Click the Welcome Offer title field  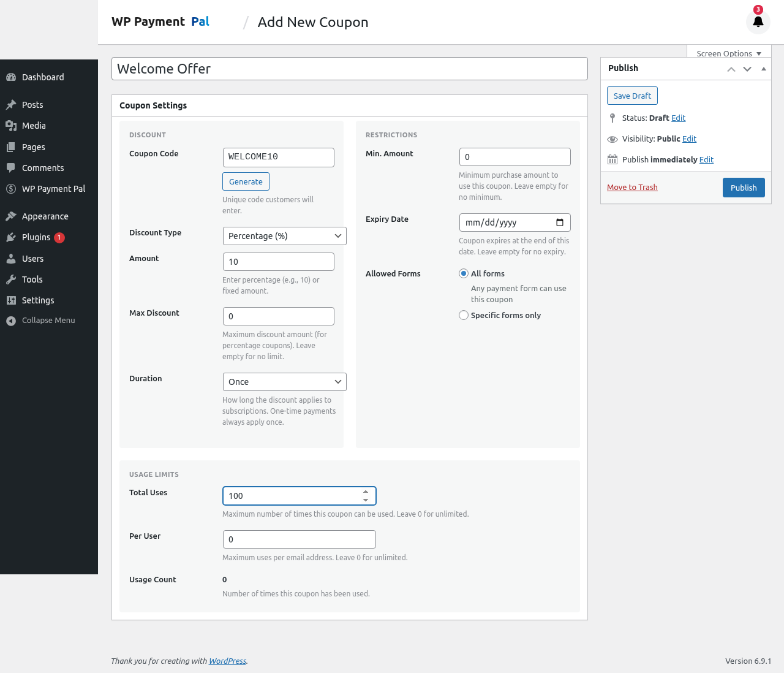349,69
